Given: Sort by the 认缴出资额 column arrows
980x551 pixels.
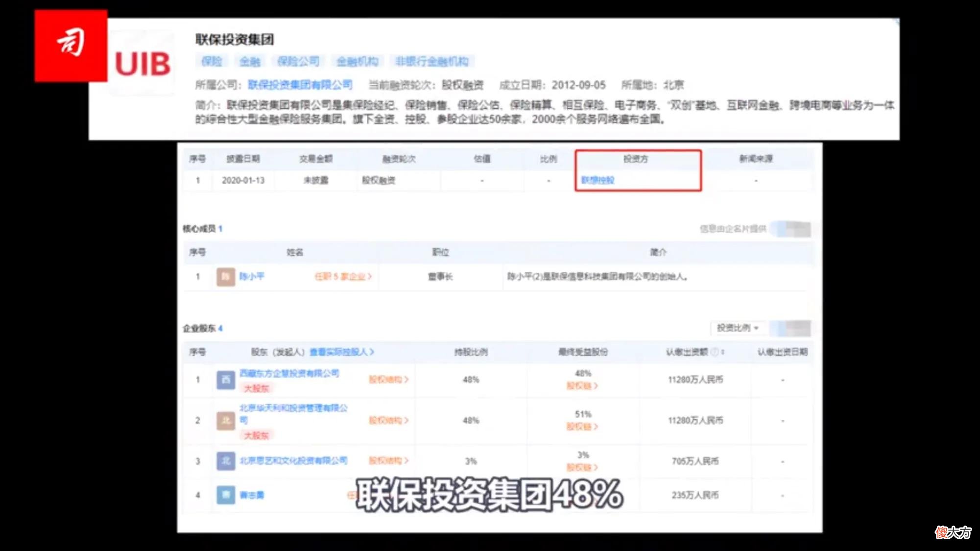Looking at the screenshot, I should pyautogui.click(x=723, y=352).
